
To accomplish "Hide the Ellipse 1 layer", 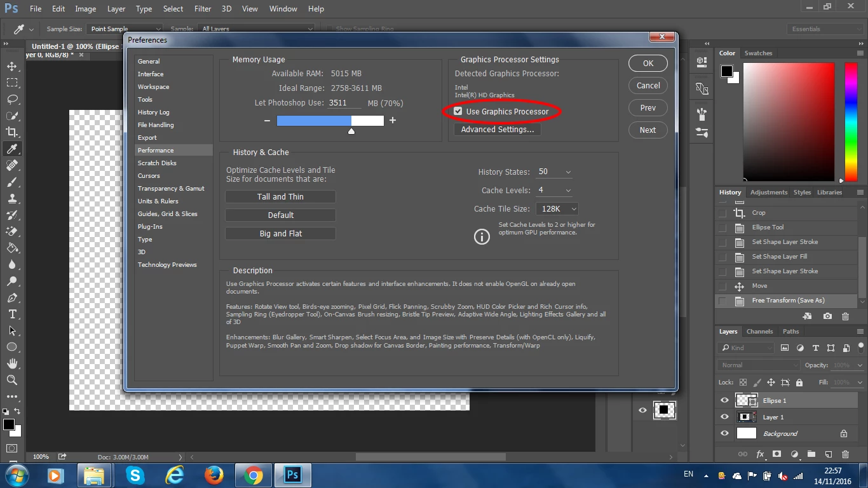I will coord(724,400).
